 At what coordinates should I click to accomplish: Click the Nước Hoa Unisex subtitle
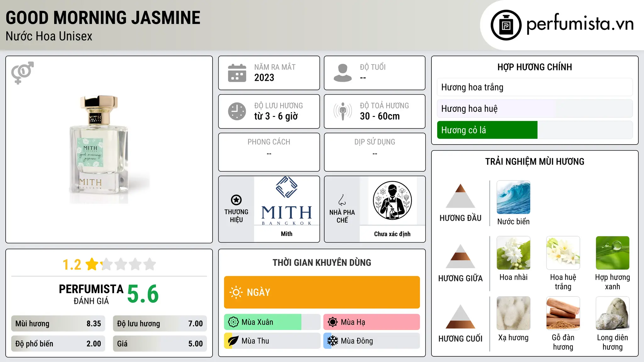point(49,36)
